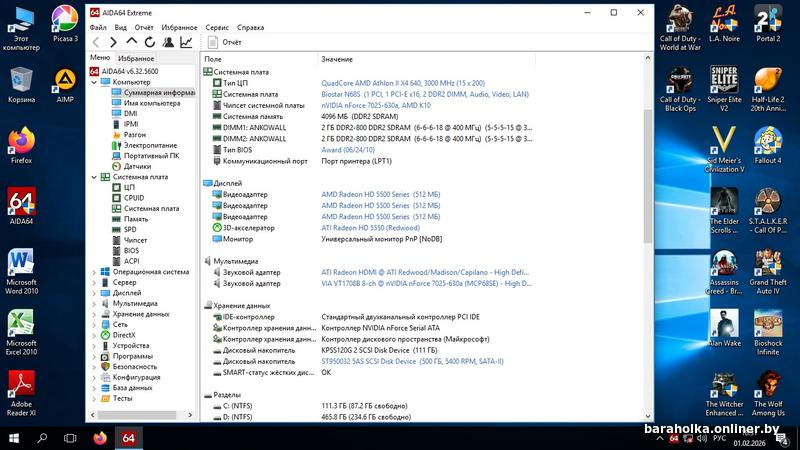Select Датчики in the tree
The image size is (800, 450).
137,166
